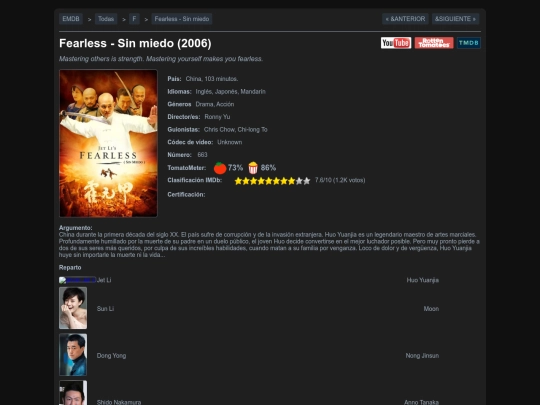The image size is (540, 405).
Task: Open the YouTube trailer icon
Action: 396,43
